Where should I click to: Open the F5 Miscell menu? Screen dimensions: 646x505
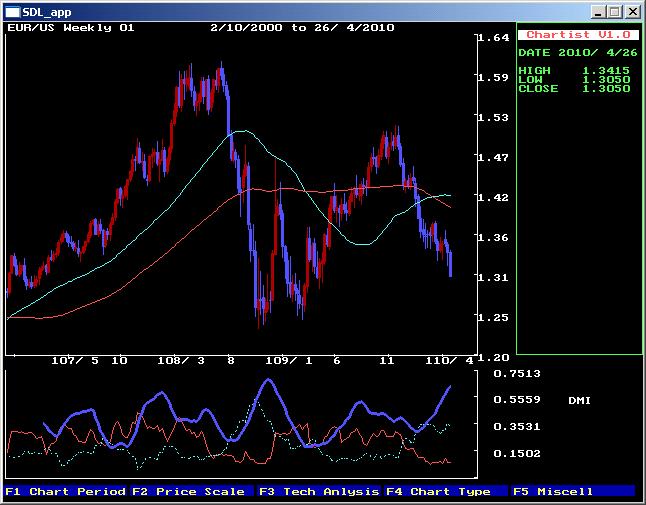(572, 491)
